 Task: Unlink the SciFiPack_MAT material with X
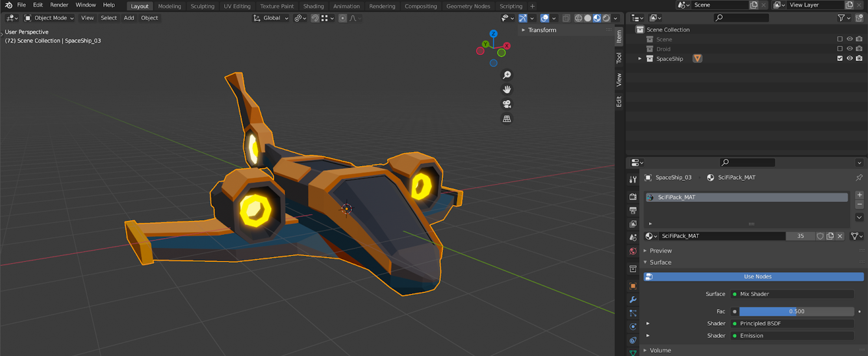pos(840,236)
